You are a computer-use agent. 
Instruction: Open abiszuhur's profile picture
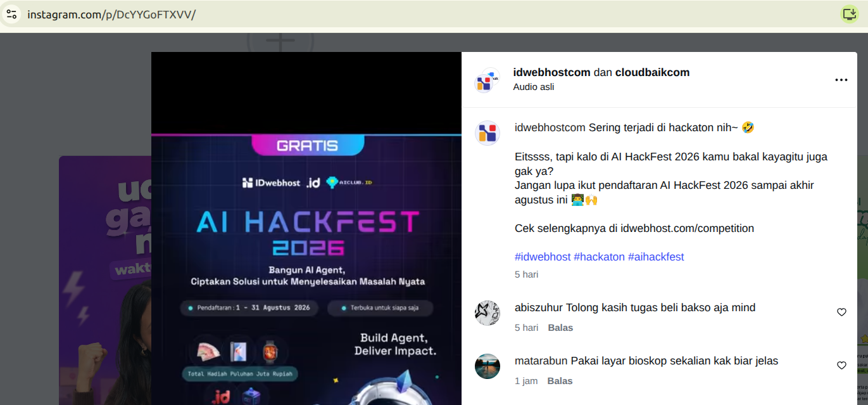[487, 313]
